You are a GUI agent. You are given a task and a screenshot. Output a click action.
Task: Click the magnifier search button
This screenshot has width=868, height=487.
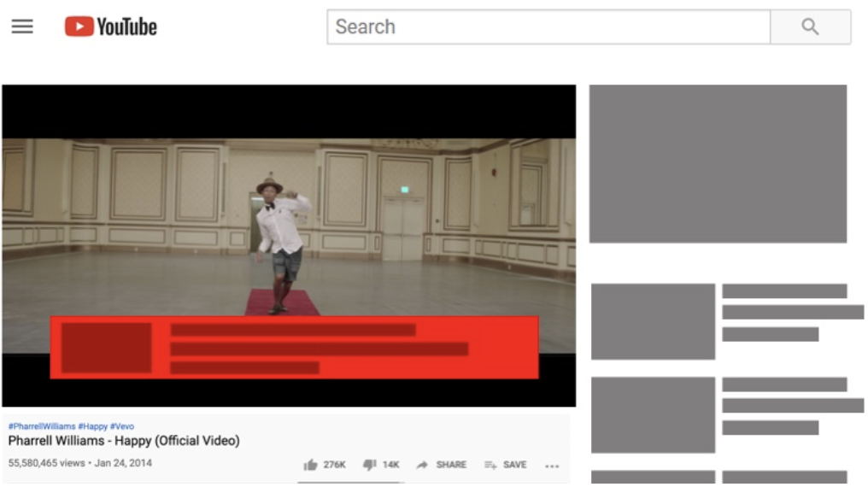811,26
